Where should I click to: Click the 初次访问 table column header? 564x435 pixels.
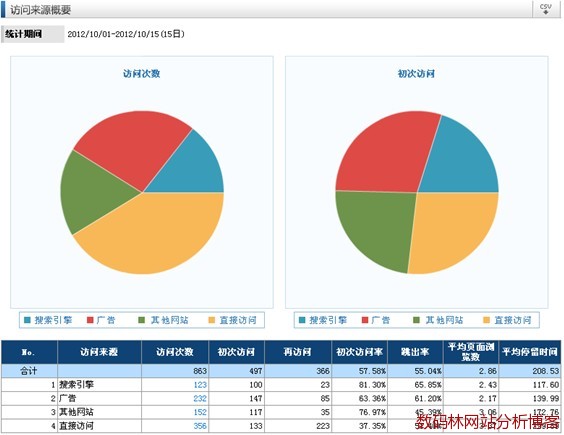click(236, 352)
